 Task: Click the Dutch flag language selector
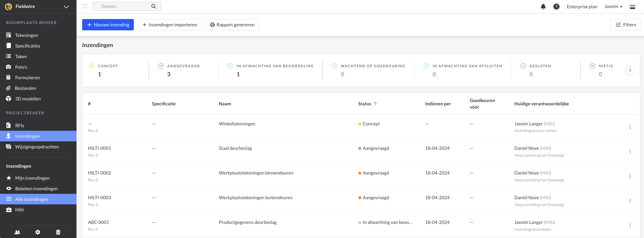pyautogui.click(x=632, y=7)
